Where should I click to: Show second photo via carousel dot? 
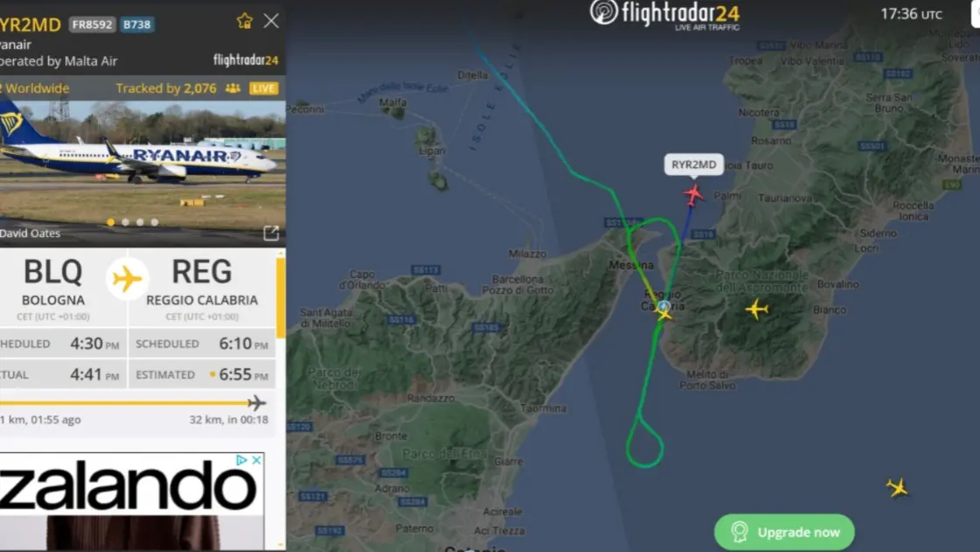[126, 222]
